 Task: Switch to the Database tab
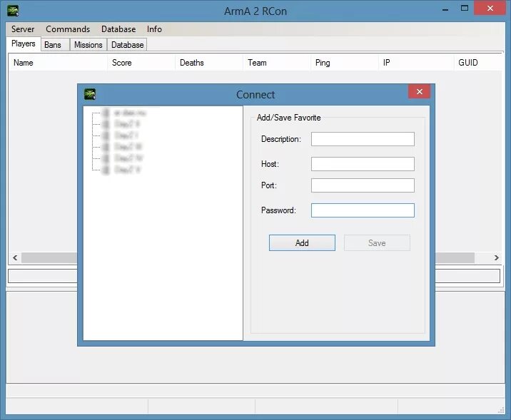pyautogui.click(x=127, y=45)
